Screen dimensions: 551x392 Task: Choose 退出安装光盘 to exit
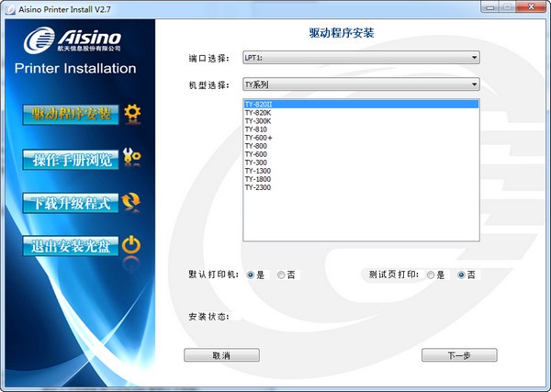(x=71, y=246)
